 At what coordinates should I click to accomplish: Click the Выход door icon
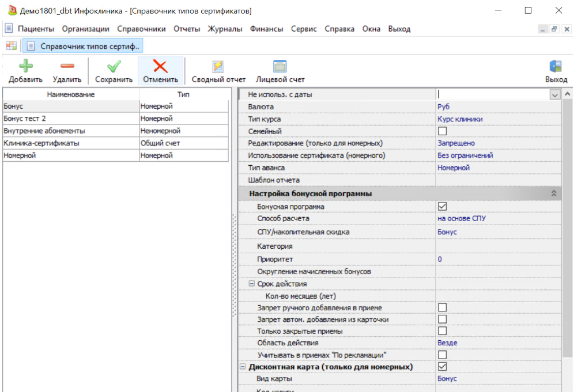(556, 66)
